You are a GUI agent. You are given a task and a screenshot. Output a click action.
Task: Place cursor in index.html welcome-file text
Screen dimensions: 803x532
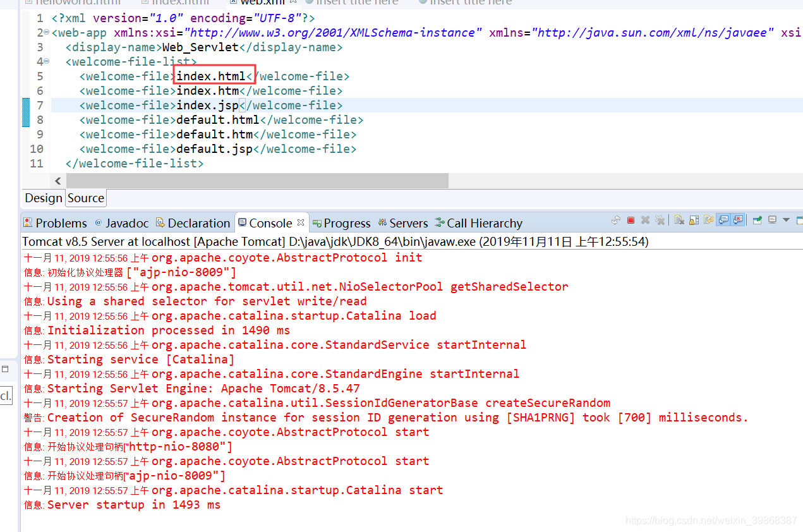click(x=211, y=76)
